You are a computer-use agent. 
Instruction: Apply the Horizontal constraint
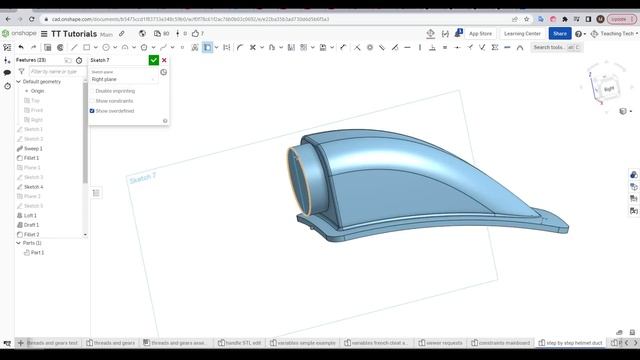pos(407,47)
